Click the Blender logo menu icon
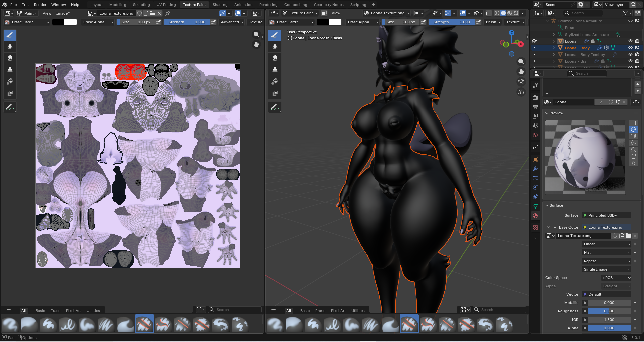The height and width of the screenshot is (342, 644). 5,5
